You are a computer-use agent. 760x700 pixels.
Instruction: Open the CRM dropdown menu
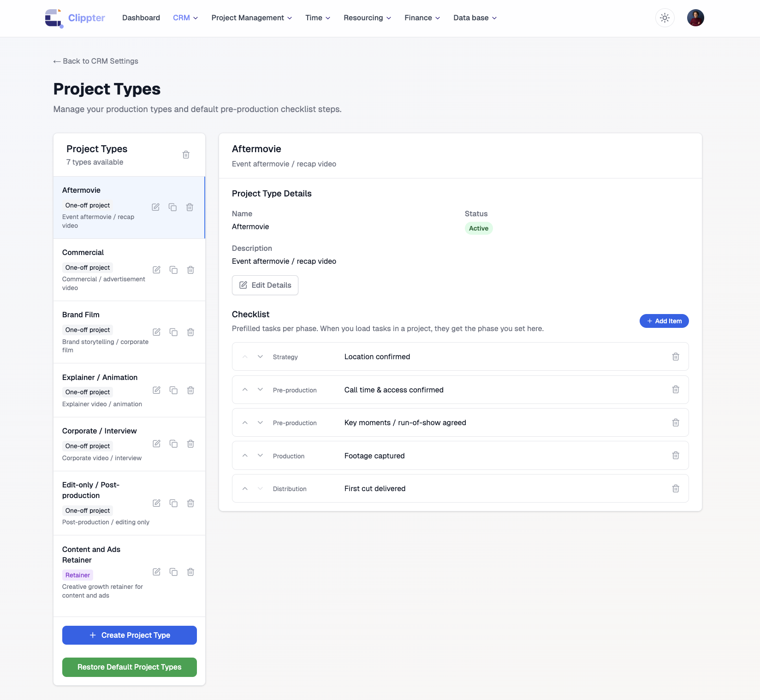(185, 18)
